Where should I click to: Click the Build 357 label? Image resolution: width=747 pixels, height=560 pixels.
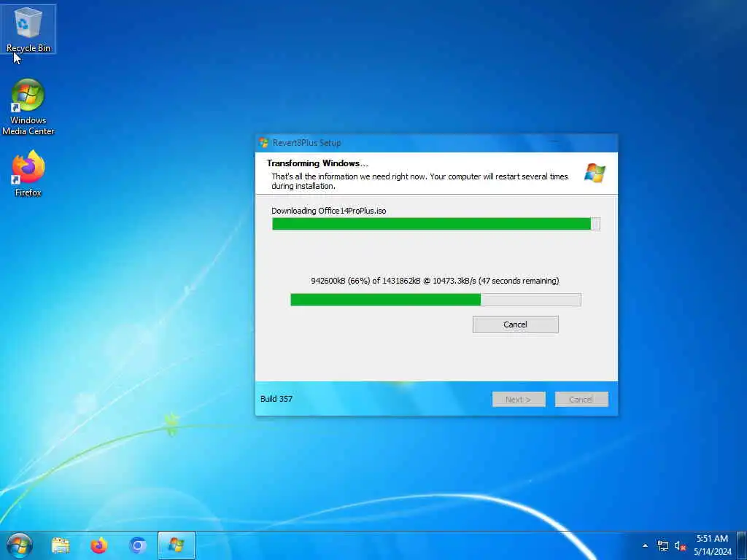pyautogui.click(x=276, y=399)
